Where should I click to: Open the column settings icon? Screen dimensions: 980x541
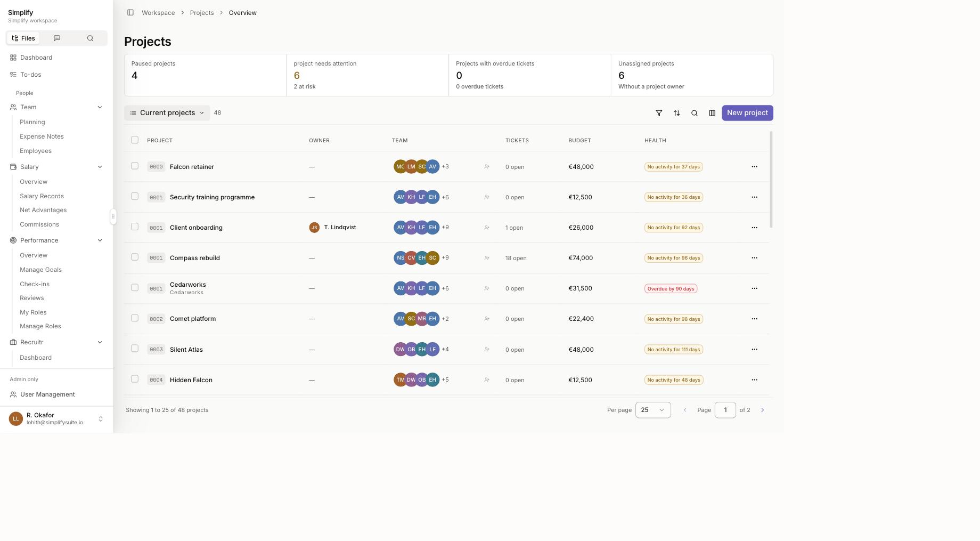[x=712, y=113]
